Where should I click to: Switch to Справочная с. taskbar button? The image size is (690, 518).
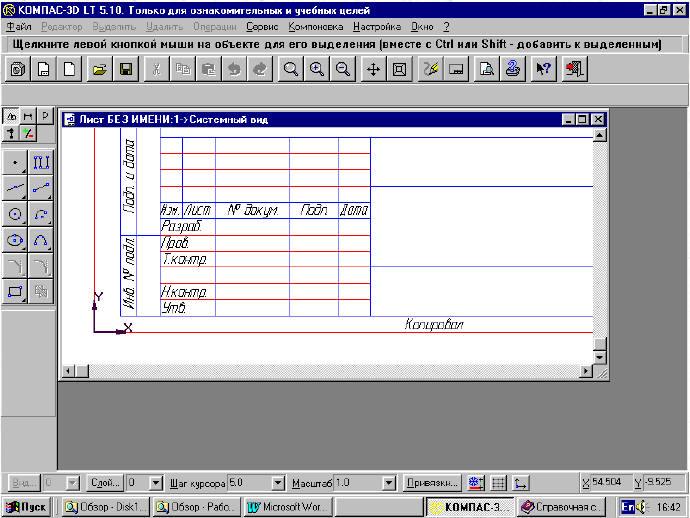tap(561, 507)
